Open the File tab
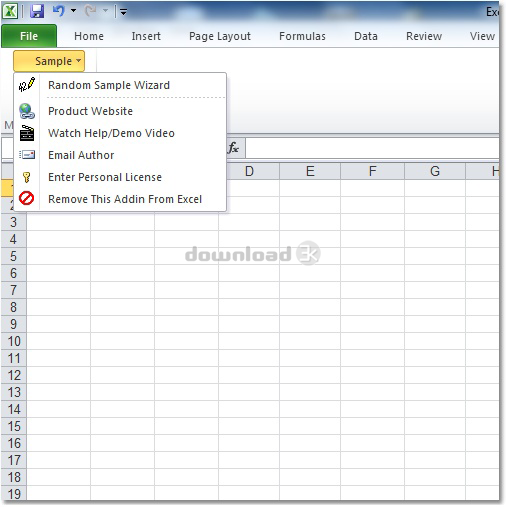This screenshot has width=506, height=507. 29,36
